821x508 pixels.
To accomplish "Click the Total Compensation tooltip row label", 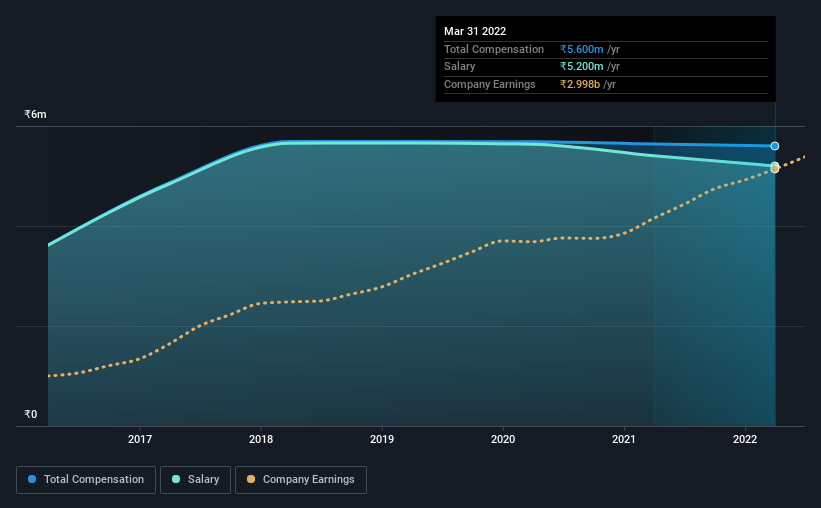I will tap(494, 49).
